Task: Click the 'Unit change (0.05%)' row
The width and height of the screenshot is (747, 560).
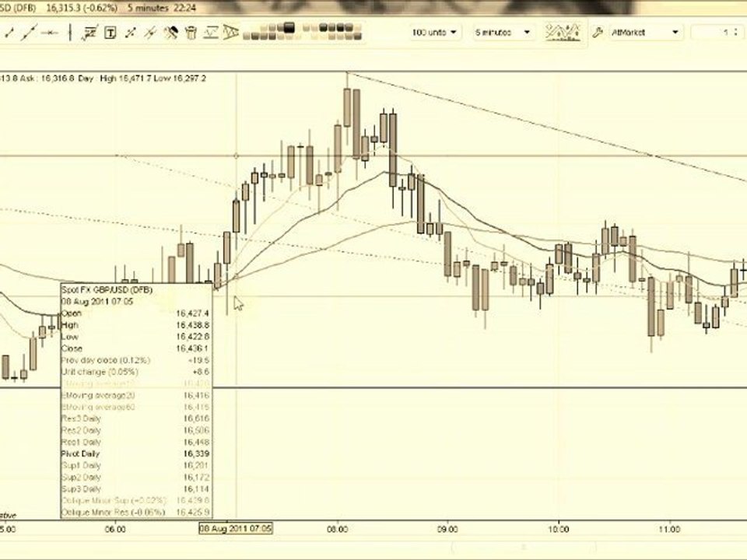Action: click(135, 372)
